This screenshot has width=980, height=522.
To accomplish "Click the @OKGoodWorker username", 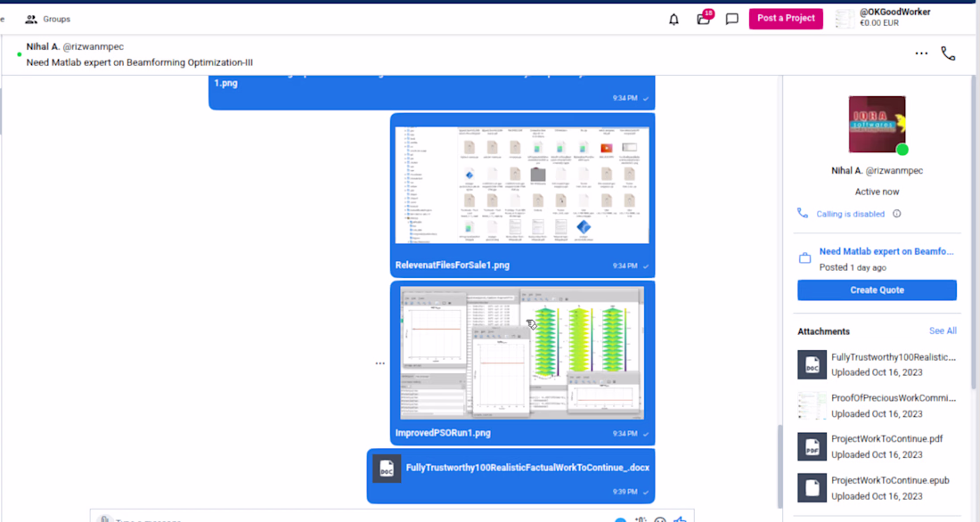I will pyautogui.click(x=894, y=12).
